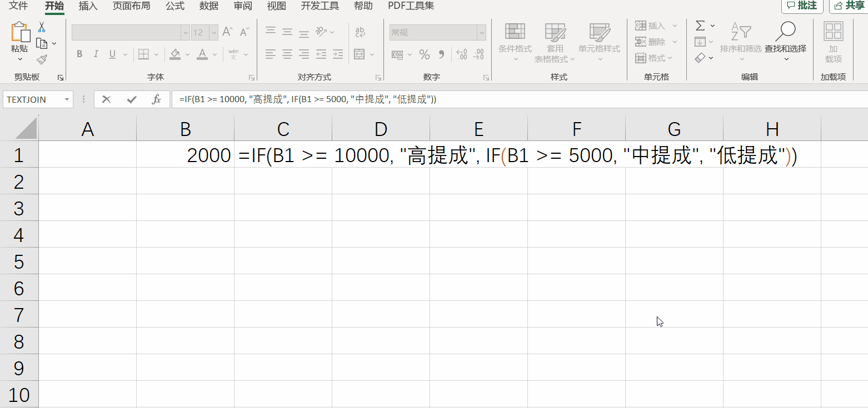Toggle italic formatting with the I icon

[95, 54]
